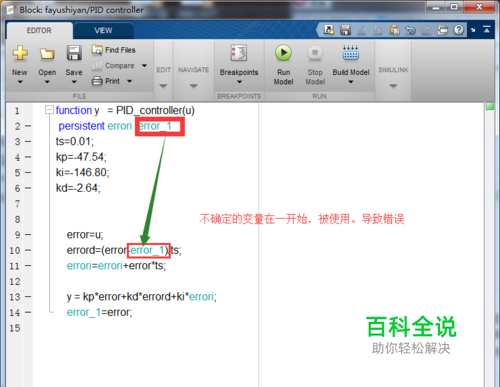This screenshot has width=500, height=387.
Task: Click the code line 'error_1=error;'
Action: click(x=99, y=312)
